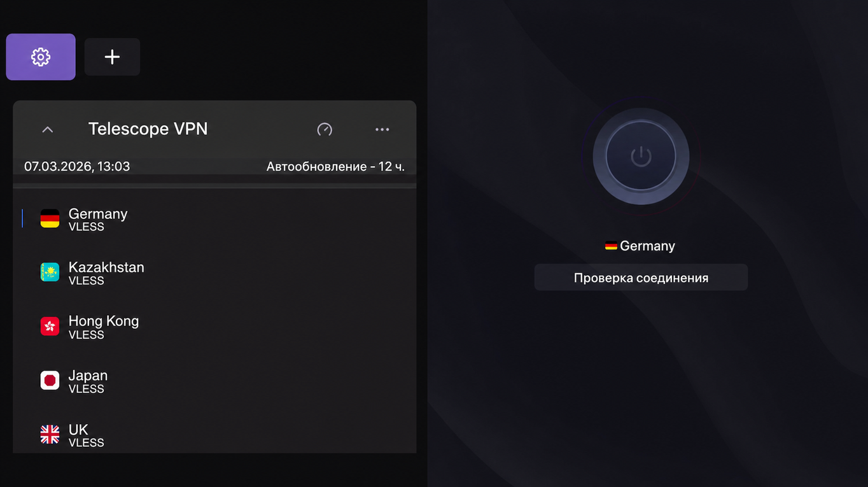
Task: Open Telescope VPN three-dots menu
Action: pos(382,129)
